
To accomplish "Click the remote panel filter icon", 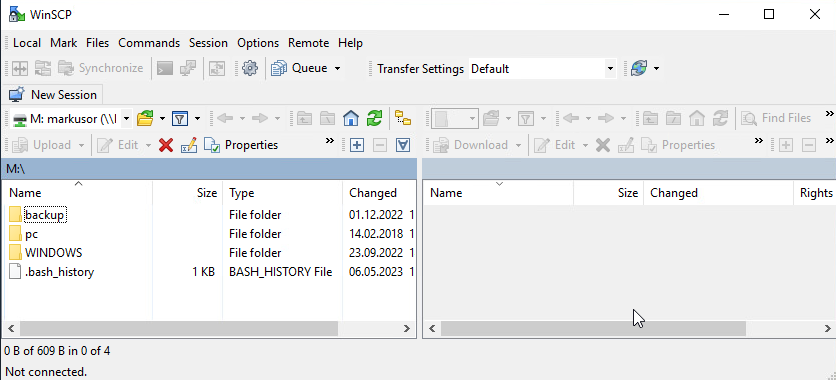I will [526, 118].
